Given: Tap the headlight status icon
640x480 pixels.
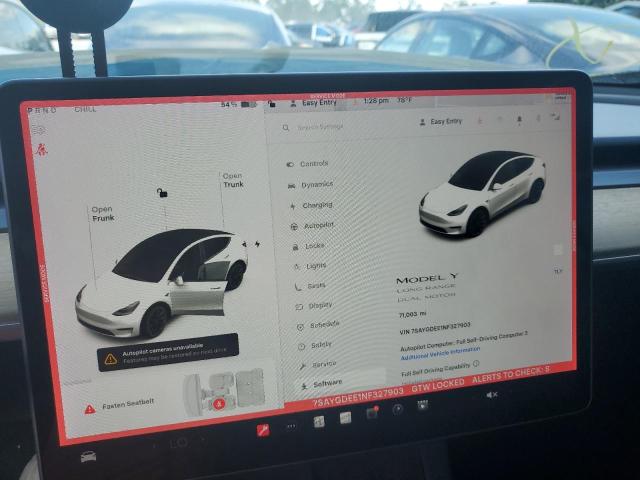Looking at the screenshot, I should pos(39,130).
